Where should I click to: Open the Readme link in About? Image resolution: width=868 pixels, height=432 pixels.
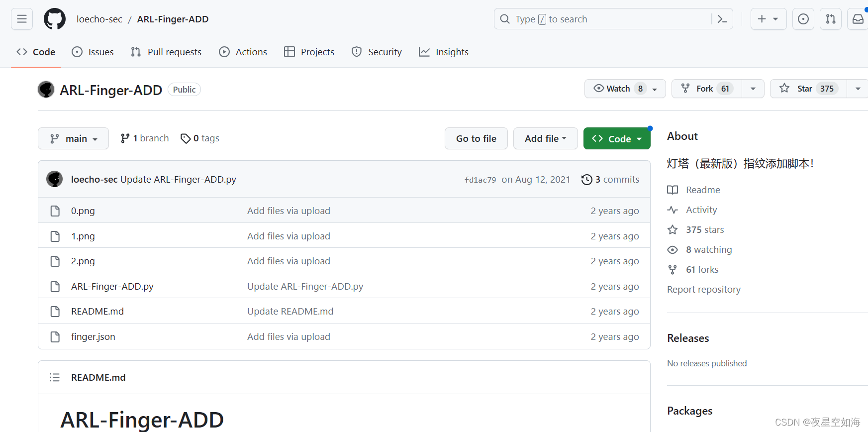[x=703, y=190]
